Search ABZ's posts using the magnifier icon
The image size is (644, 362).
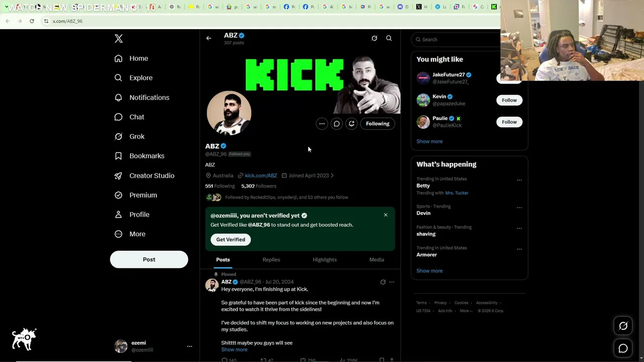(x=389, y=38)
